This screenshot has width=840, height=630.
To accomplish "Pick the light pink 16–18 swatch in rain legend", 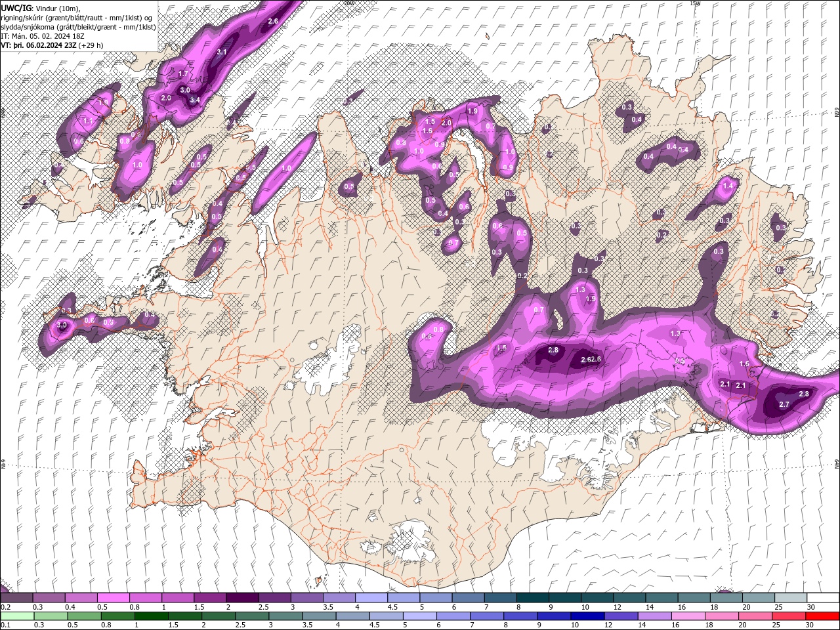I will tap(688, 616).
